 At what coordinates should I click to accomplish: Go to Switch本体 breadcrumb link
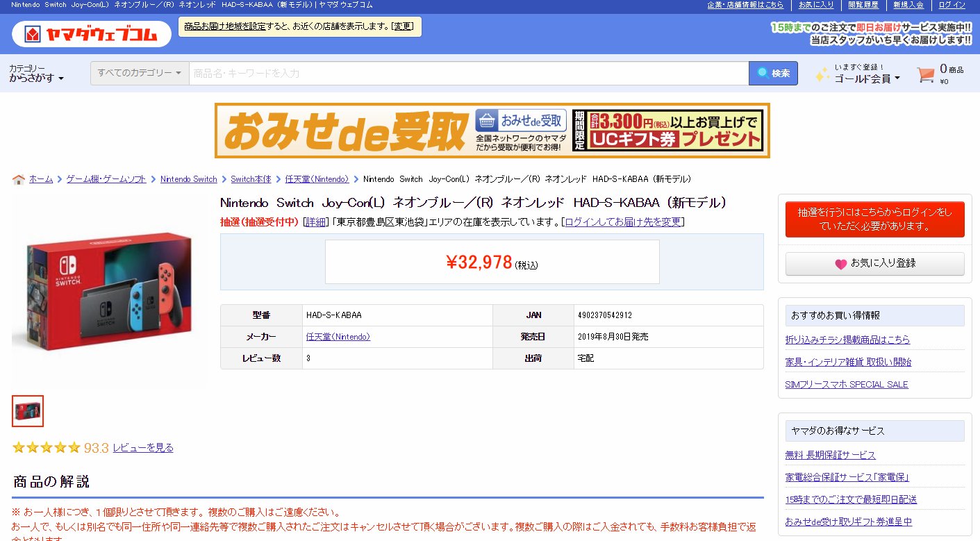point(251,179)
